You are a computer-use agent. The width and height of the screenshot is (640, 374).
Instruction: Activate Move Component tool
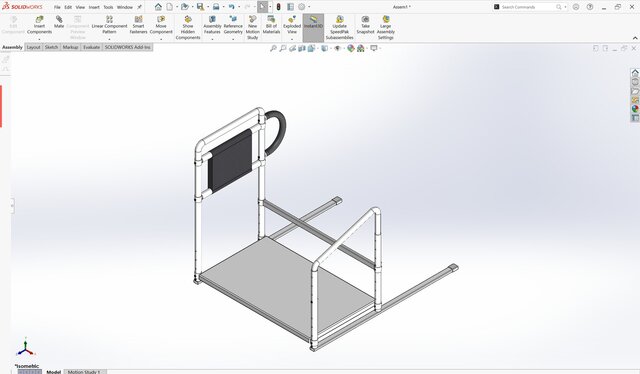tap(161, 25)
